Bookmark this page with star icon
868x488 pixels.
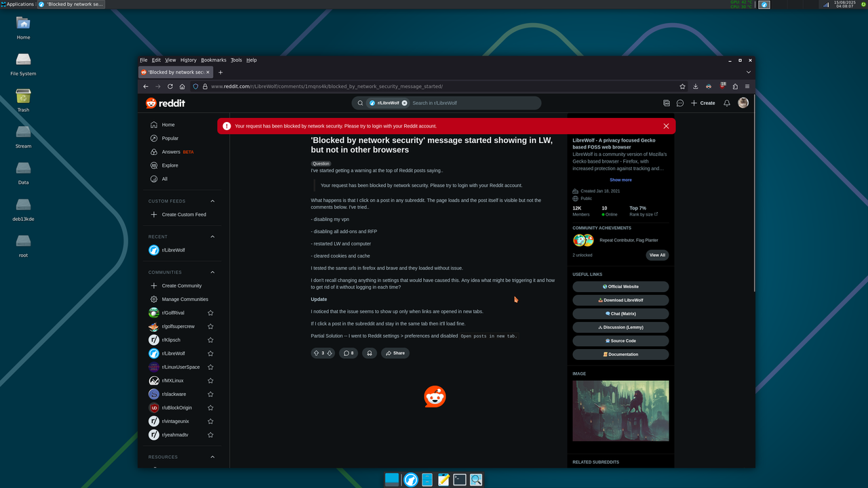click(682, 87)
